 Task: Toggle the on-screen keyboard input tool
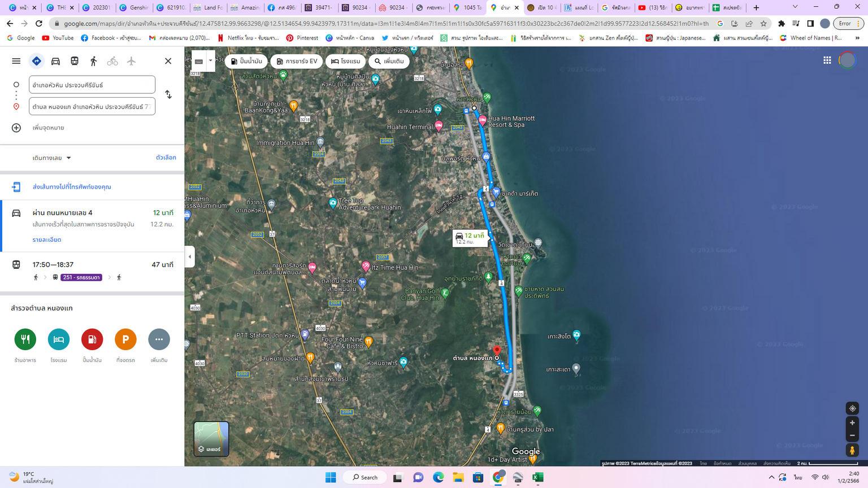pyautogui.click(x=199, y=61)
